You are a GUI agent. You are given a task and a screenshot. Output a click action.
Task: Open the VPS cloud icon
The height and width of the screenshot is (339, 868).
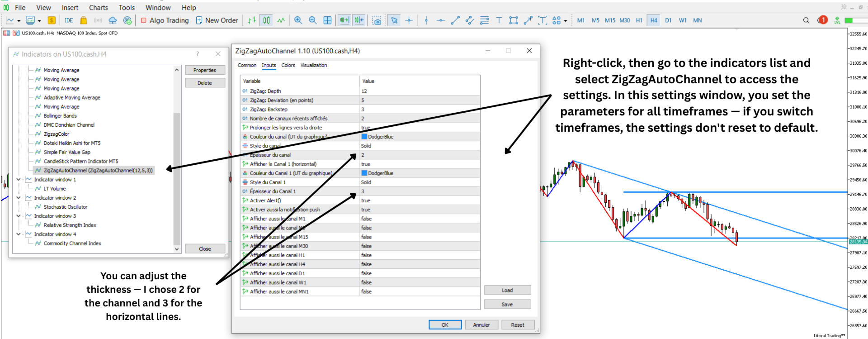[113, 20]
